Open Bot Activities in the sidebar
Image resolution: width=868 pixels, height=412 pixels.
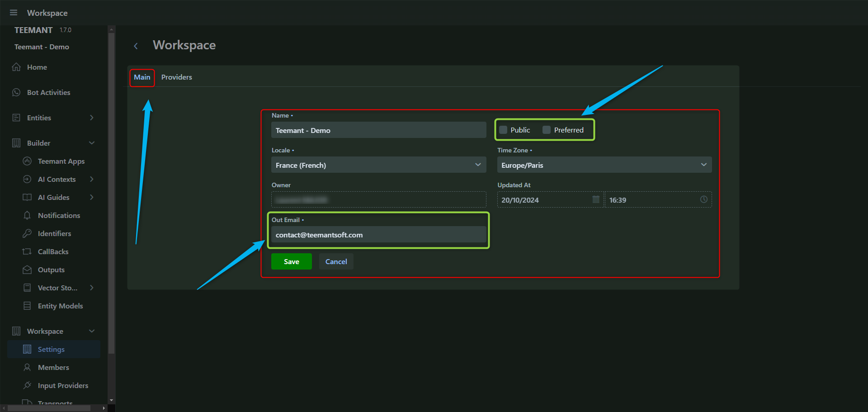click(x=49, y=93)
